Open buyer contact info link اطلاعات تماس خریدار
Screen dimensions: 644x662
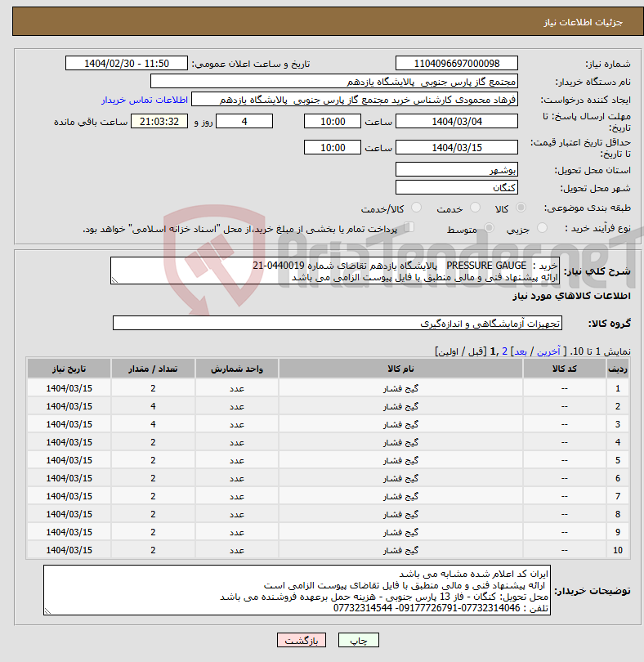click(x=145, y=100)
